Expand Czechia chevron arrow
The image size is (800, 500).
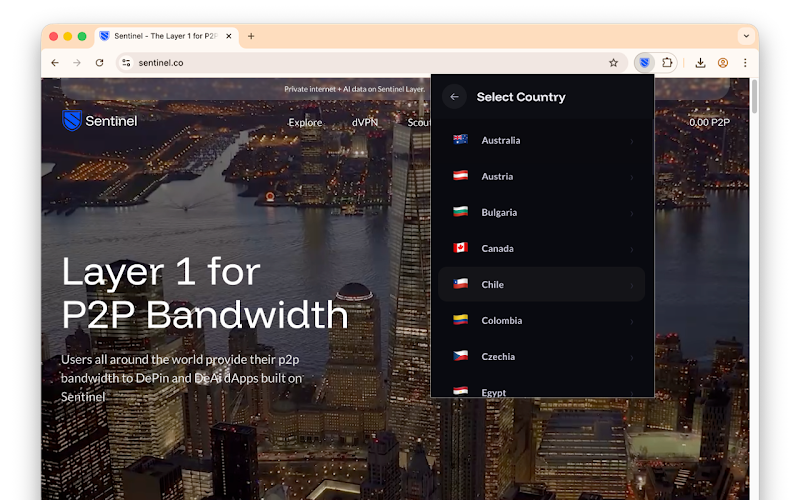pyautogui.click(x=632, y=357)
